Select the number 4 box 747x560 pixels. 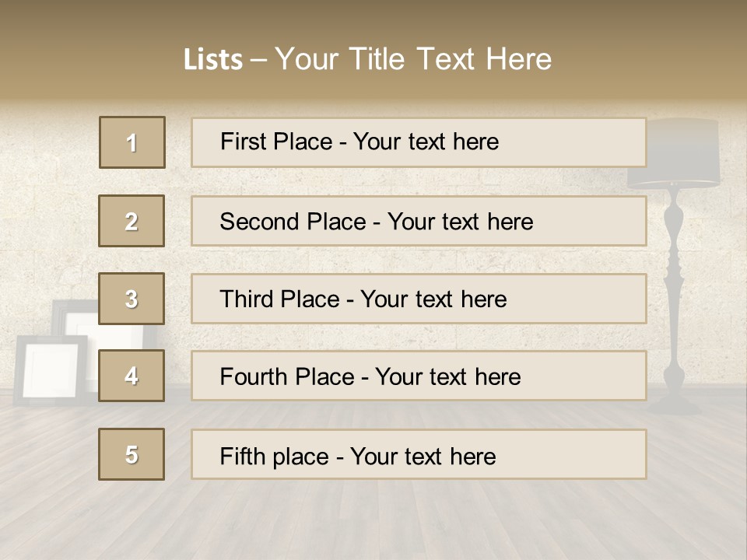[x=132, y=376]
